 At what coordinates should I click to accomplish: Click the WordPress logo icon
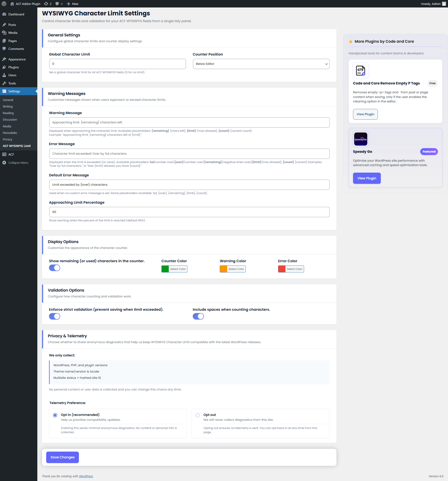(4, 4)
